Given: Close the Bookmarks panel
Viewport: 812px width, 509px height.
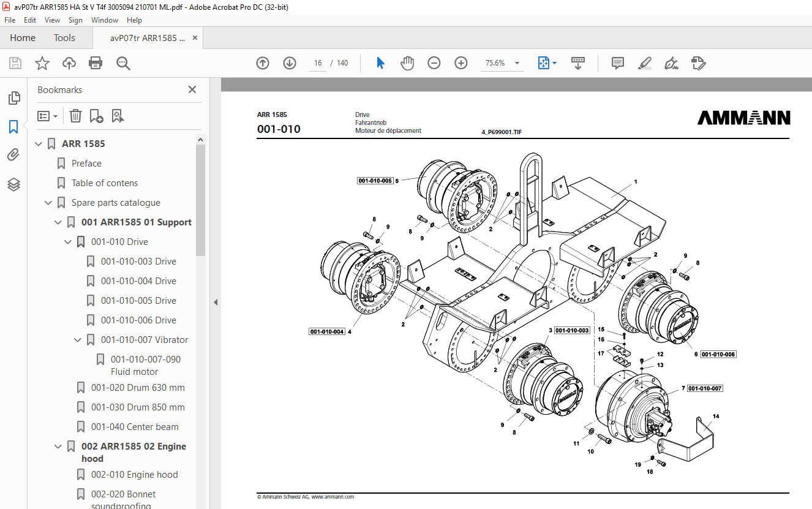Looking at the screenshot, I should (x=192, y=89).
